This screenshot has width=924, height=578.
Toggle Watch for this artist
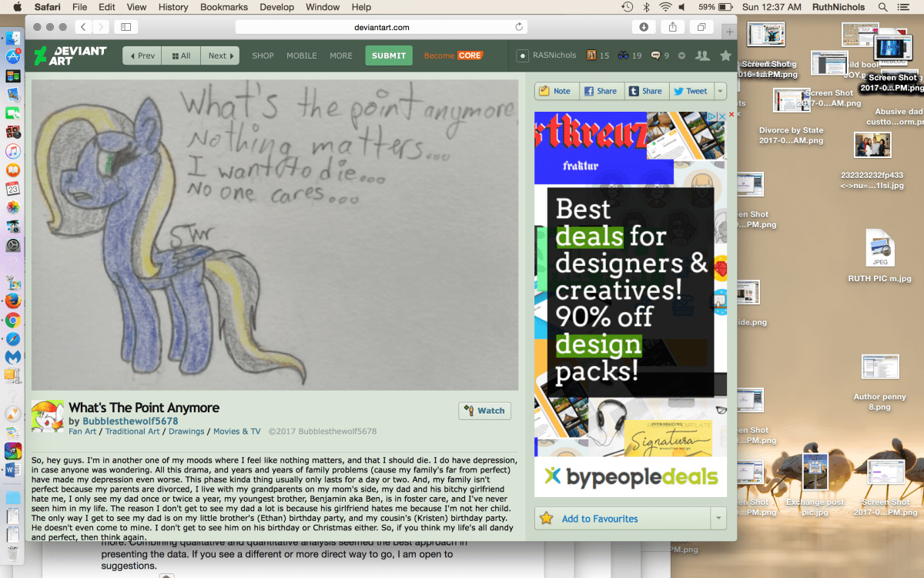coord(485,411)
